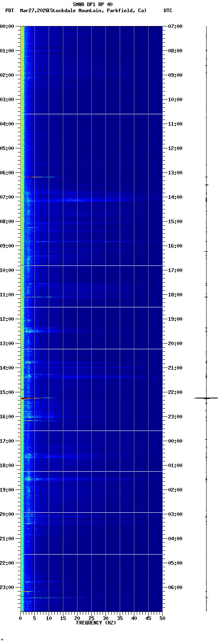Click the '40' Hz frequency tick label
The image size is (224, 644).
tap(134, 618)
